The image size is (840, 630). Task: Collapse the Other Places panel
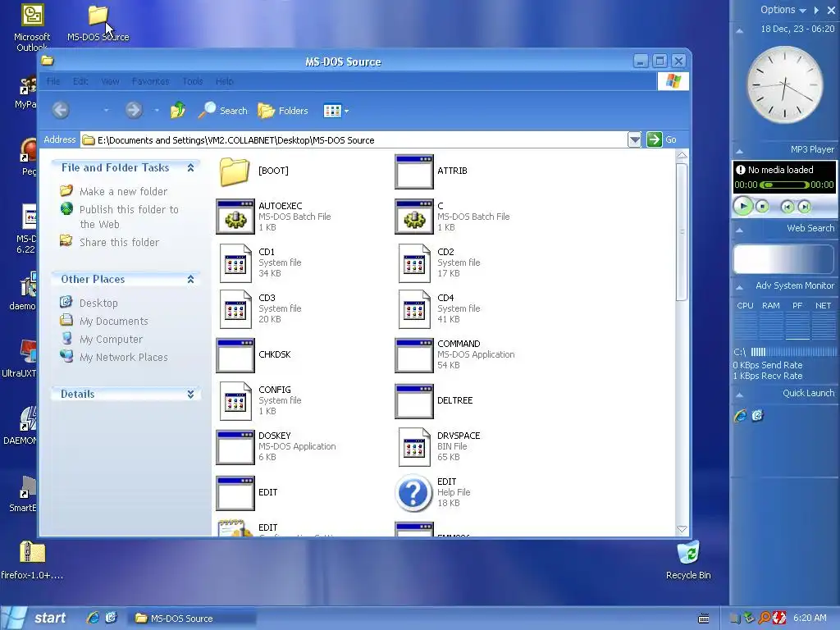(x=190, y=279)
